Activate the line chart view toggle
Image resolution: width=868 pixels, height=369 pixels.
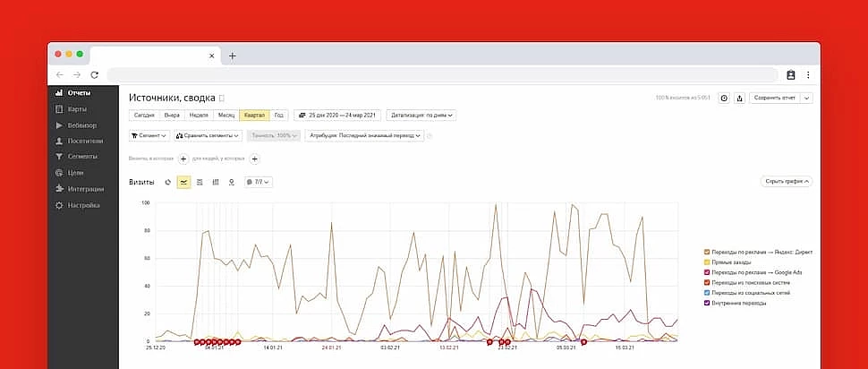(x=183, y=182)
